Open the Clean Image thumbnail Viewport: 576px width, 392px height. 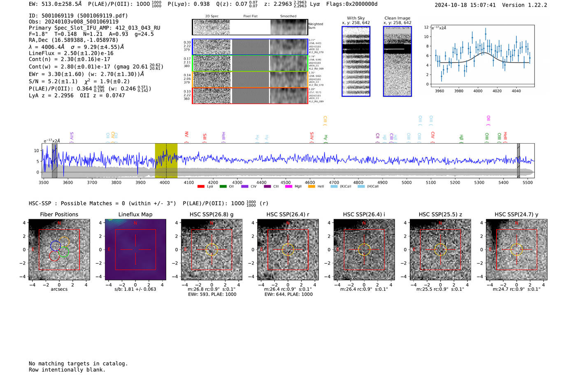tap(397, 61)
